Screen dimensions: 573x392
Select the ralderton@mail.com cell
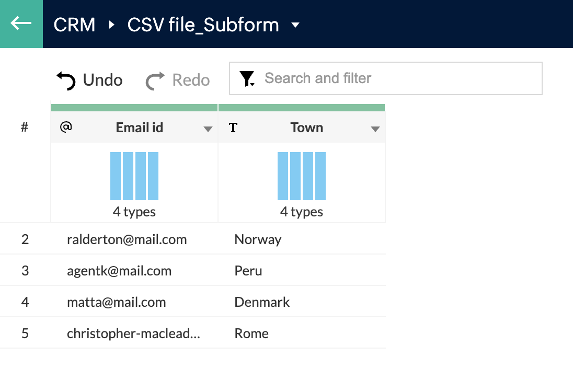pyautogui.click(x=134, y=239)
